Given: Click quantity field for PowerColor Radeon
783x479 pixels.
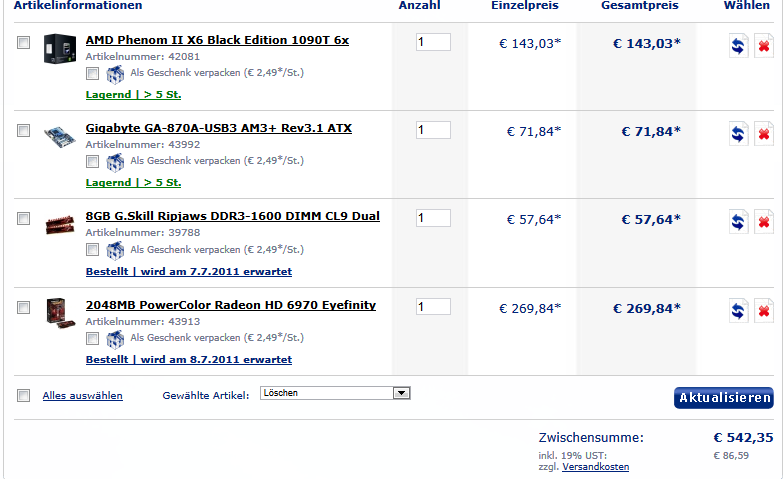Looking at the screenshot, I should (x=433, y=306).
